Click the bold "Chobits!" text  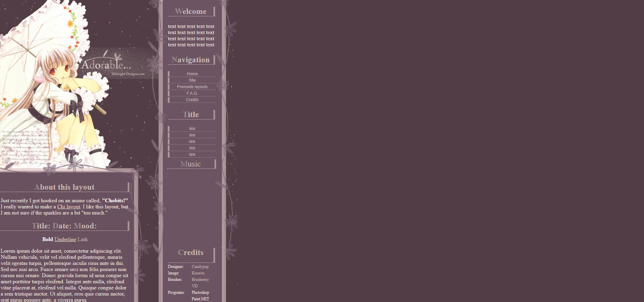(115, 201)
